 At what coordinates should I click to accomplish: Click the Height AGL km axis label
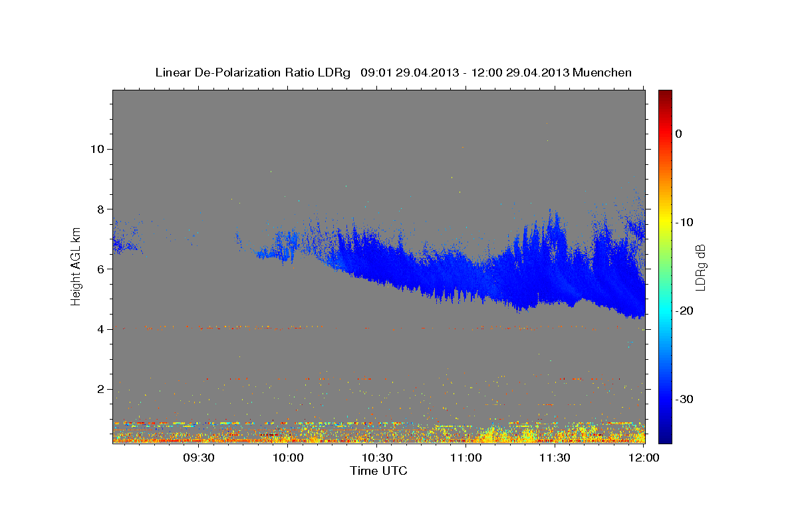[76, 266]
